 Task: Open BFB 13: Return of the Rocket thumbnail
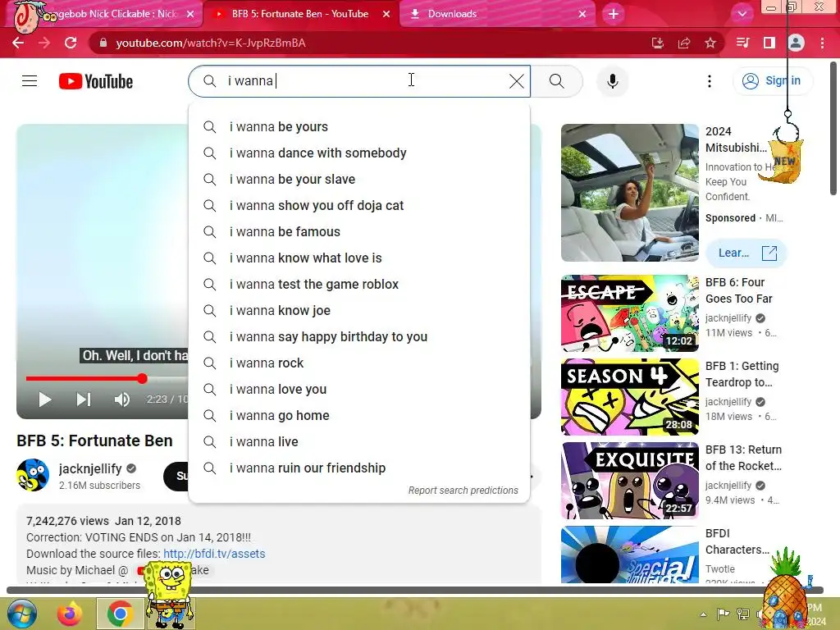(630, 481)
